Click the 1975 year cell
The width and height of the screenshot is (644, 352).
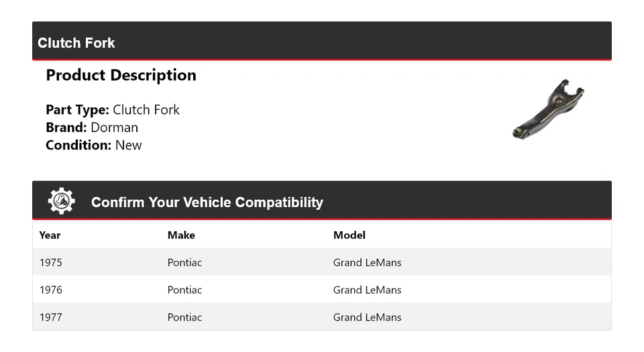(x=51, y=262)
